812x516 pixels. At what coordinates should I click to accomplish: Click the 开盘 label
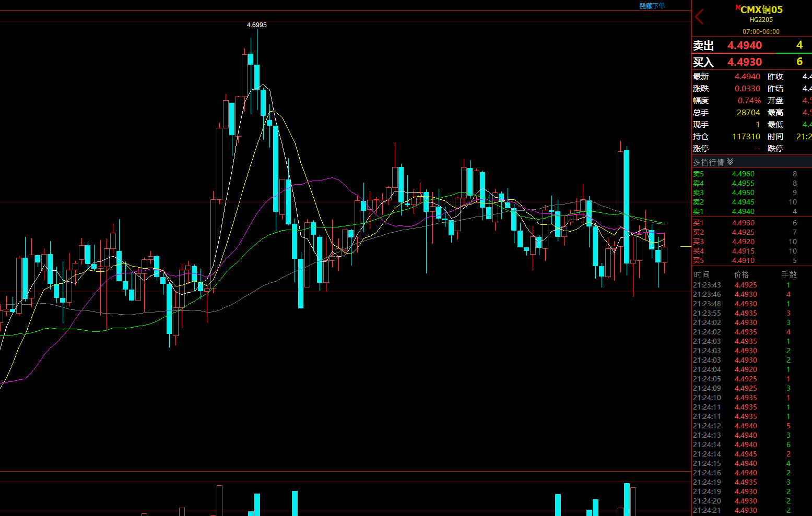775,101
